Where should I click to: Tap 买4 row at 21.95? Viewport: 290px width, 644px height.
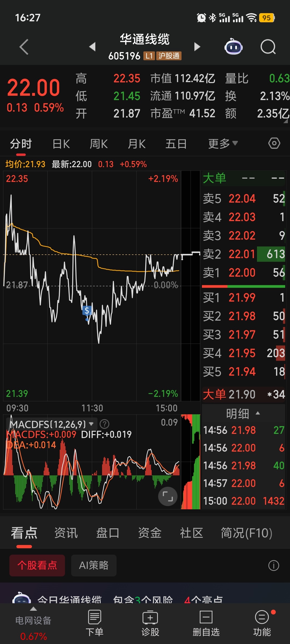244,353
